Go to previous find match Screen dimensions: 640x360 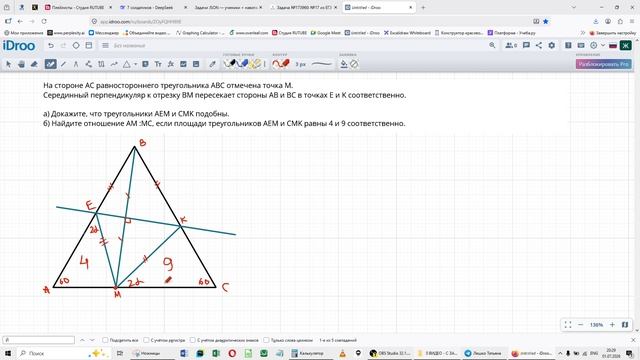pyautogui.click(x=82, y=340)
